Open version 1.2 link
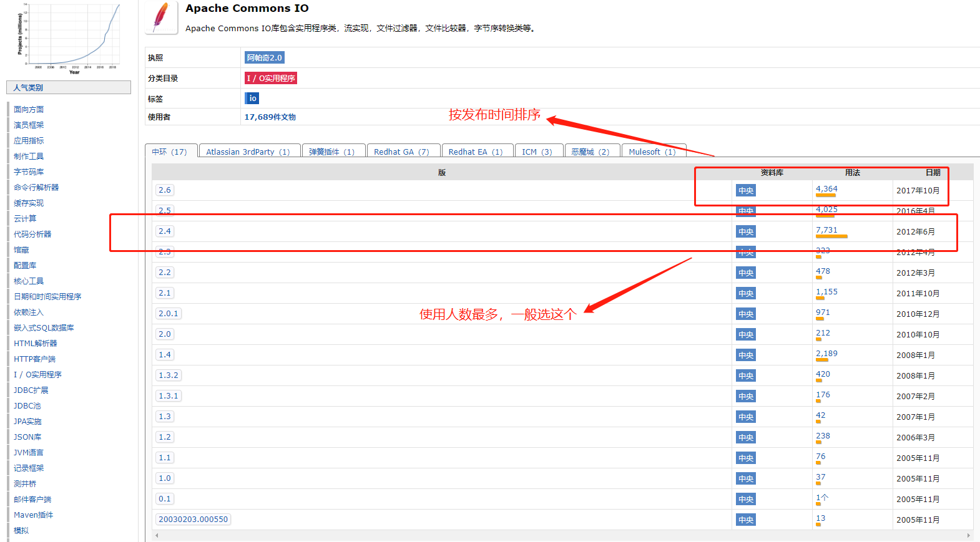 165,437
